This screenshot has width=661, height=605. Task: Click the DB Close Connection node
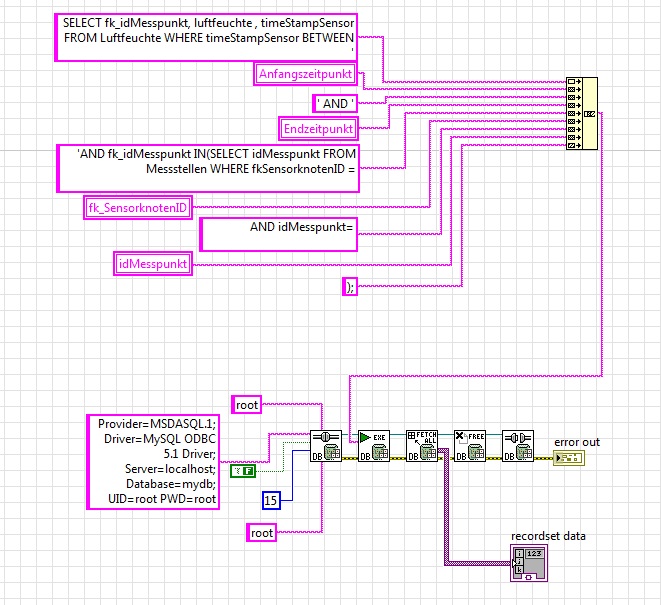[518, 446]
